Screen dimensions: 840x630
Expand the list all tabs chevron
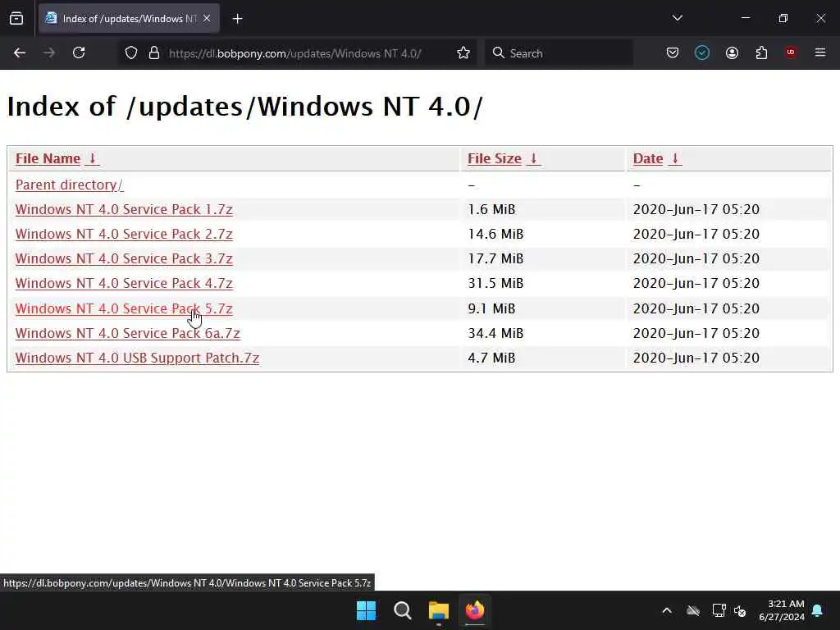[677, 18]
